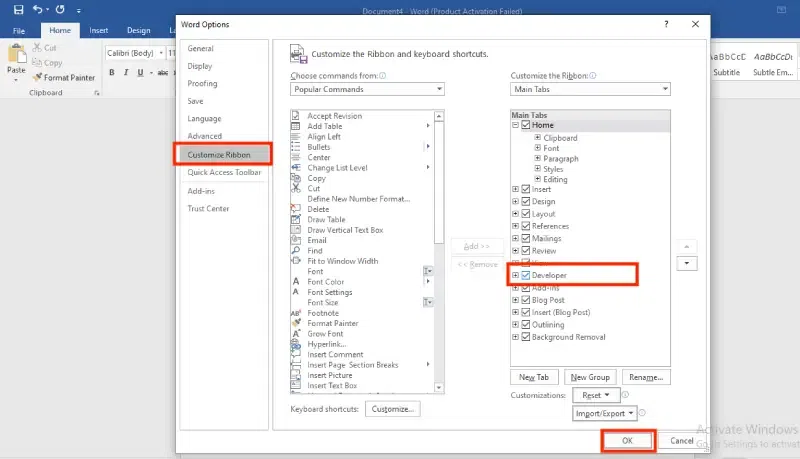Open the Choose commands from dropdown
This screenshot has width=800, height=459.
click(367, 89)
